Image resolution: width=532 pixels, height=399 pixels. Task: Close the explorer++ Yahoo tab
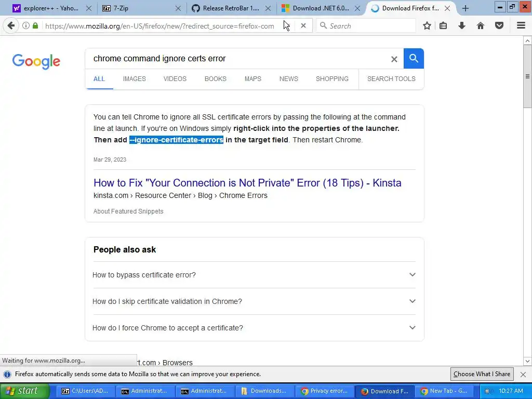click(88, 8)
